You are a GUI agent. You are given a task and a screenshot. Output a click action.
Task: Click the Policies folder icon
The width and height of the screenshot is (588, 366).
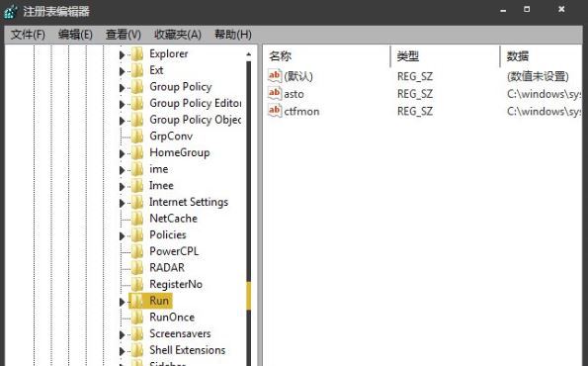tap(137, 235)
